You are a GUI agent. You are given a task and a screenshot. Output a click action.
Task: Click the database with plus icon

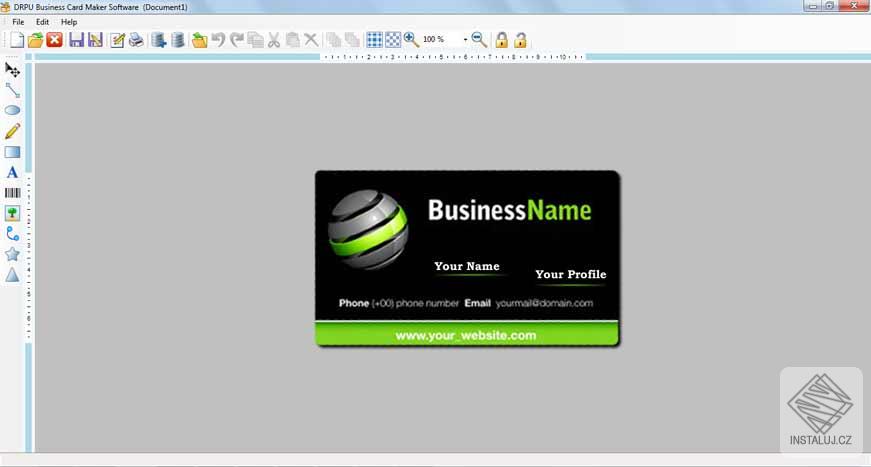[159, 40]
